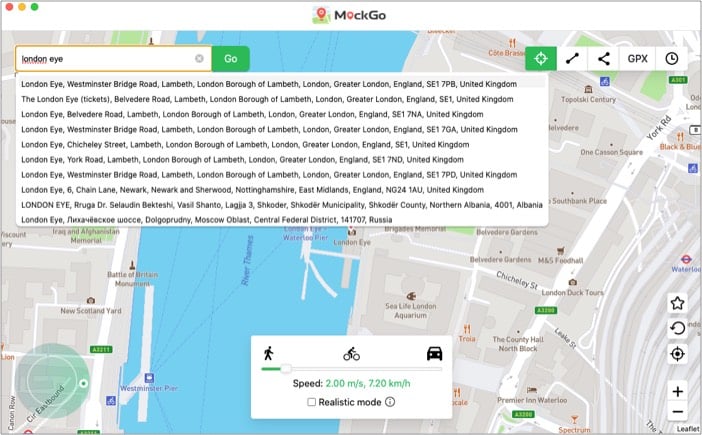Choose the London Eye York Road suggestion
The image size is (702, 435).
tap(282, 160)
